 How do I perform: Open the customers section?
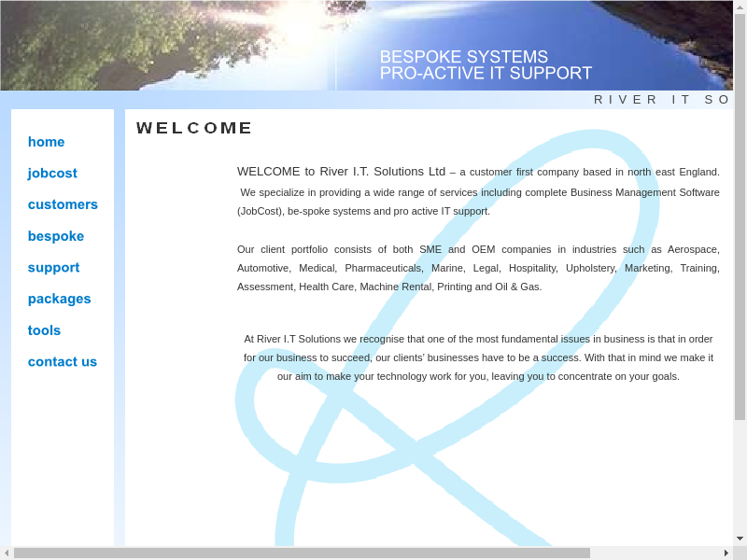coord(63,204)
